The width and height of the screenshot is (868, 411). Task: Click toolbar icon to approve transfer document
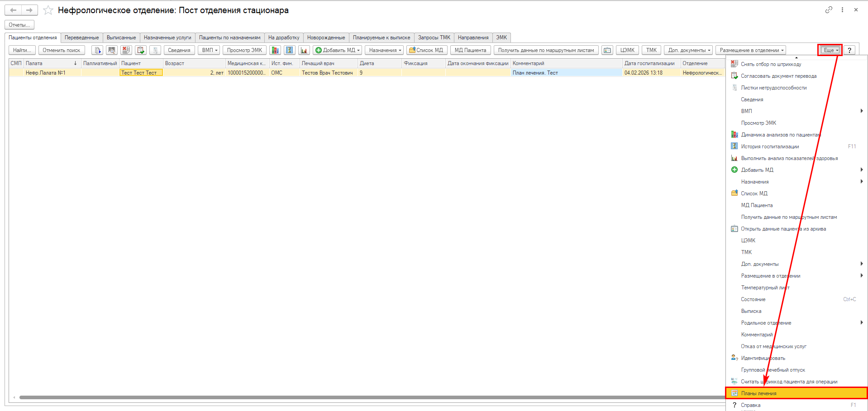click(x=141, y=50)
